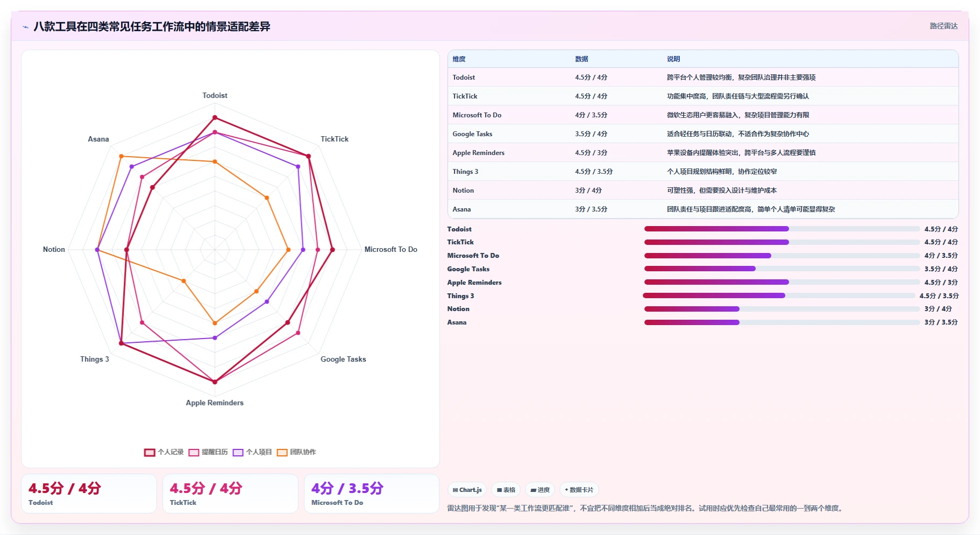980x535 pixels.
Task: Click the 表格 tag
Action: point(506,490)
